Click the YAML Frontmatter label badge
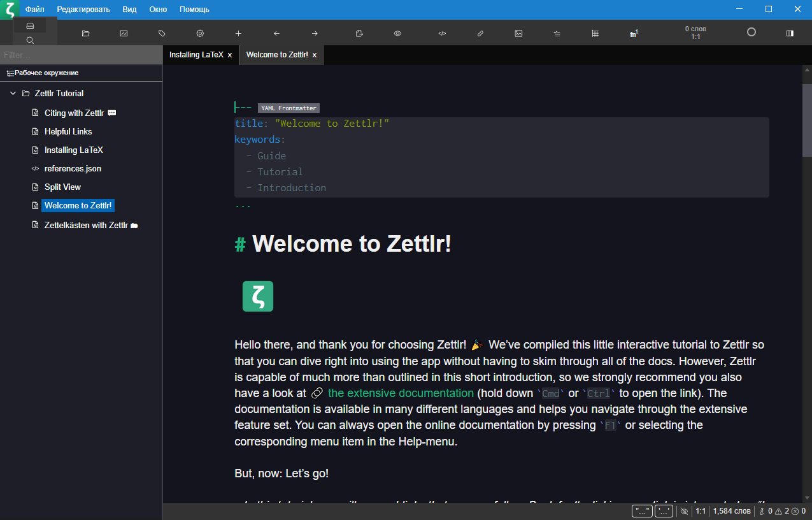The height and width of the screenshot is (520, 812). (288, 108)
